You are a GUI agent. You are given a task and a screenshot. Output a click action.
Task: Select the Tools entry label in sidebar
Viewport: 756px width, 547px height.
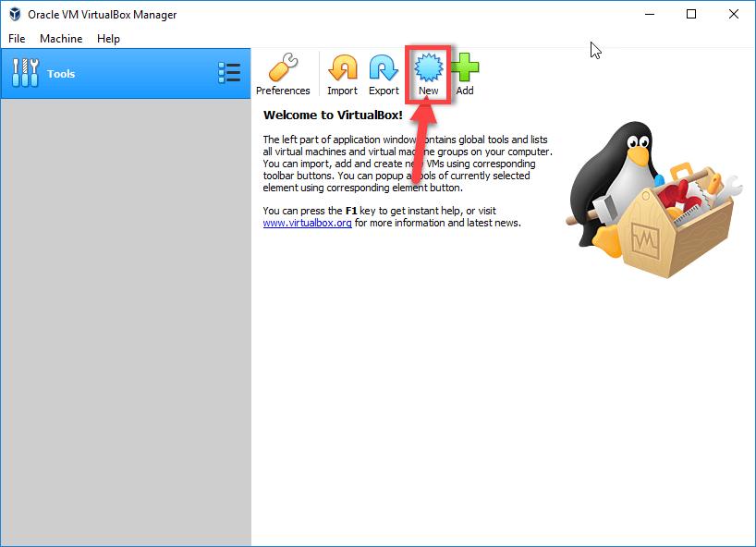point(61,74)
